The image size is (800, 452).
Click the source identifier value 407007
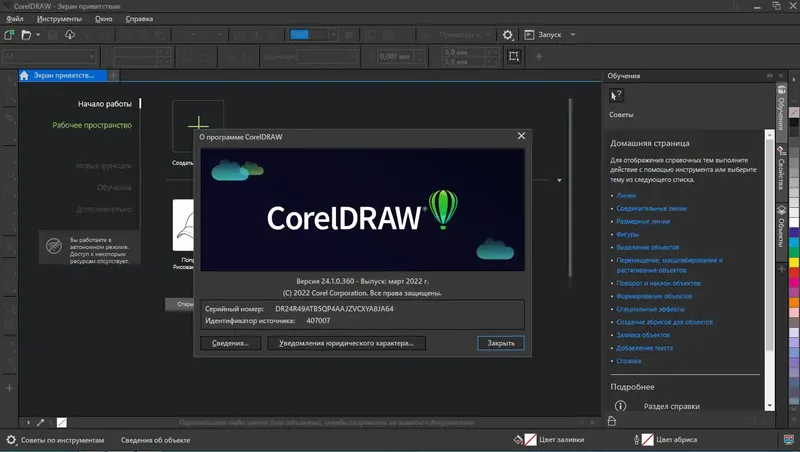[318, 320]
